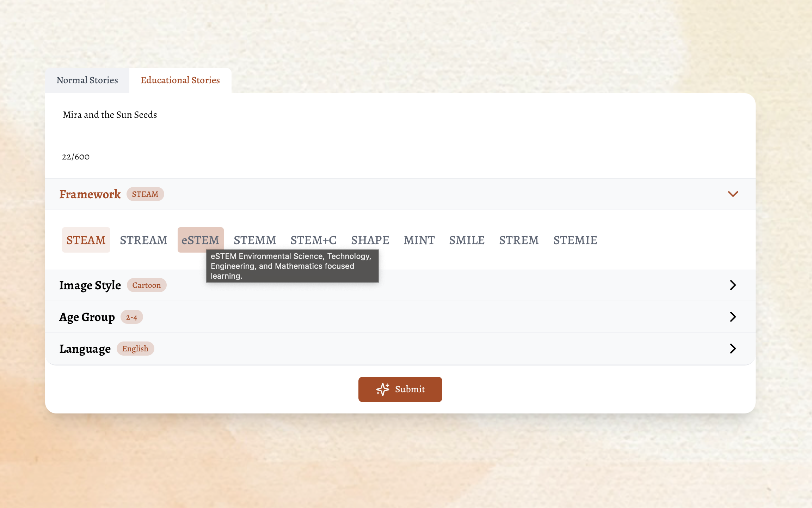Expand the Image Style section arrow
This screenshot has height=508, width=812.
coord(733,285)
